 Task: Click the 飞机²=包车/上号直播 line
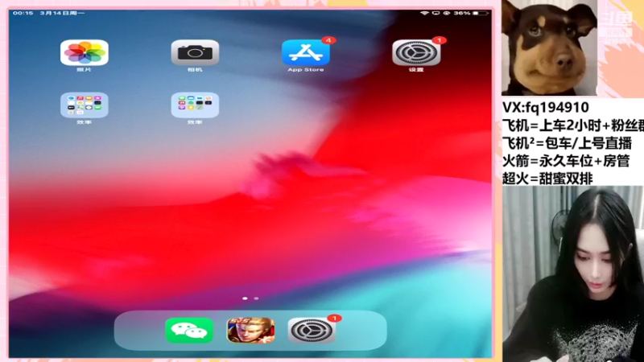567,143
